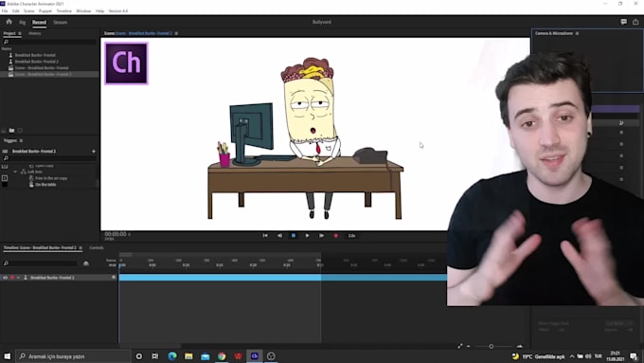Open the Project panel menu icon
The image size is (644, 363).
[x=20, y=33]
